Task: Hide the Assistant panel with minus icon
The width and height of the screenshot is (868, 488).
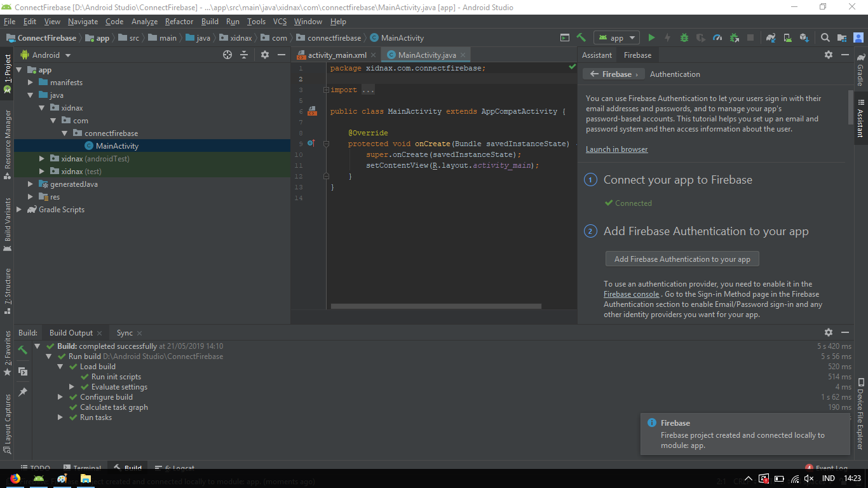Action: coord(845,55)
